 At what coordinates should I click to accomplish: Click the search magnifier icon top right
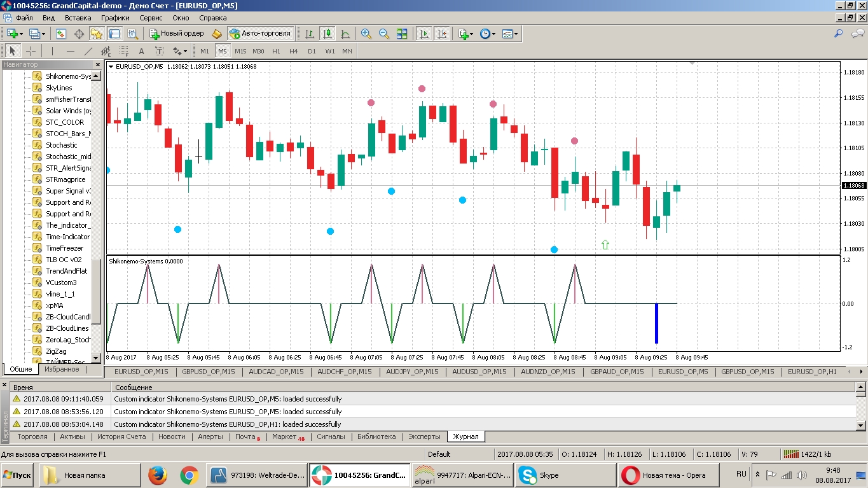pyautogui.click(x=839, y=34)
